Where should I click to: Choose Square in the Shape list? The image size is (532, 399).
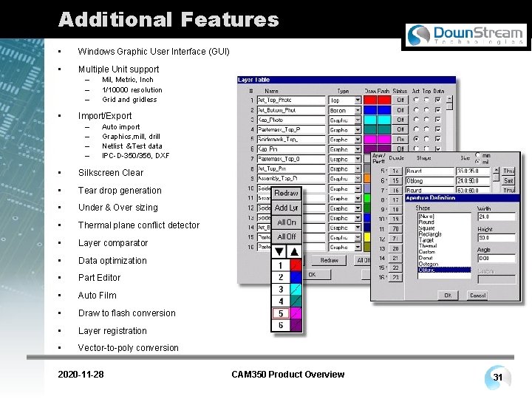[426, 228]
